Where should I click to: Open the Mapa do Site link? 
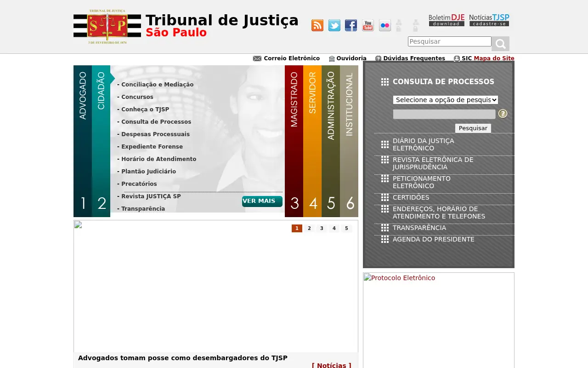click(494, 58)
